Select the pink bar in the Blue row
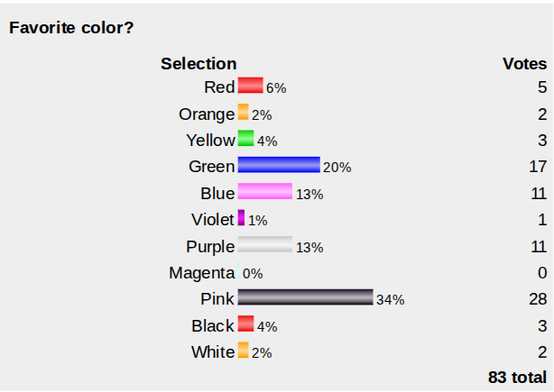554x392 pixels. tap(264, 192)
